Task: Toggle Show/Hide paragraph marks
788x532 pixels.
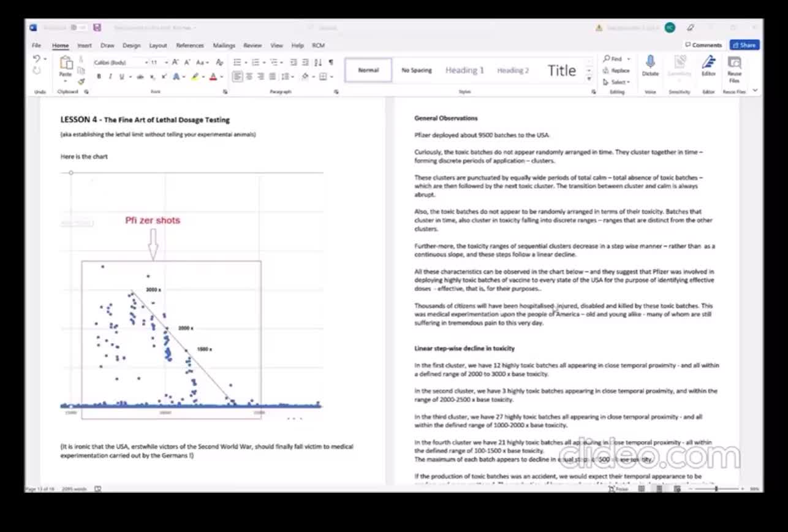Action: pos(331,62)
